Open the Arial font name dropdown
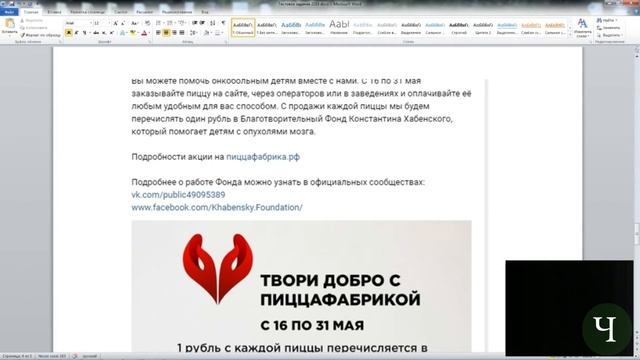 [x=91, y=23]
